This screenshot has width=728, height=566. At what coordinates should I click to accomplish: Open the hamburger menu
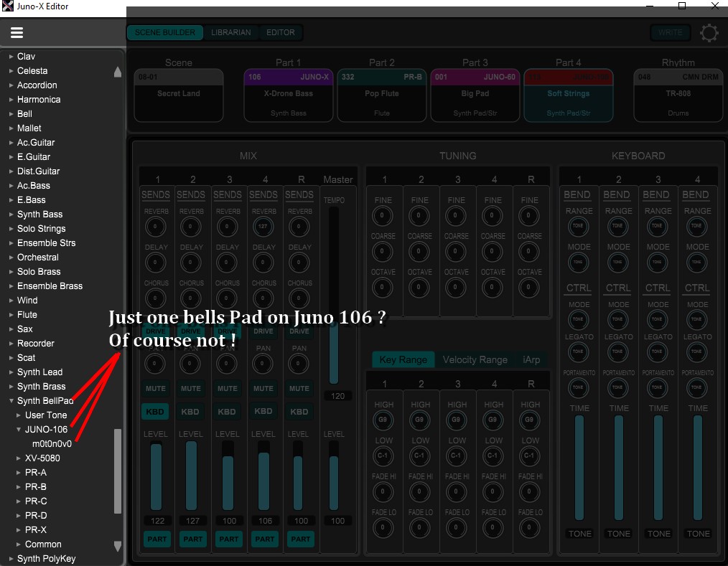(17, 32)
